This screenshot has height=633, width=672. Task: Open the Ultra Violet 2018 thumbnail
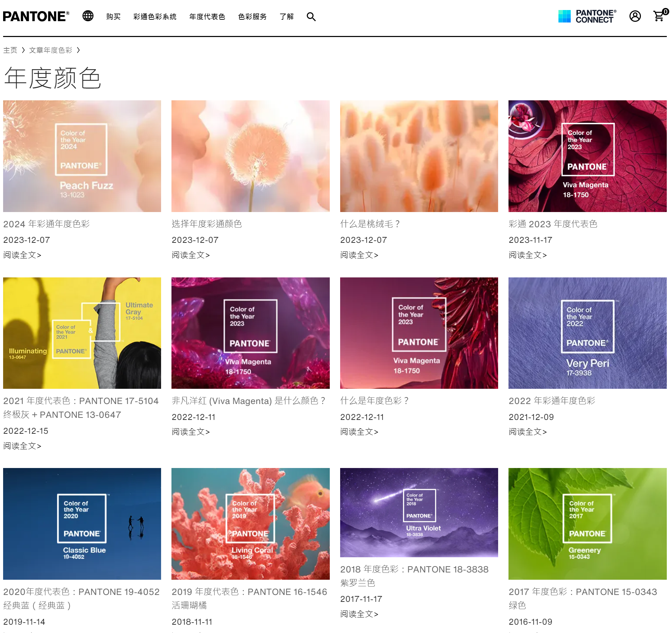point(419,513)
